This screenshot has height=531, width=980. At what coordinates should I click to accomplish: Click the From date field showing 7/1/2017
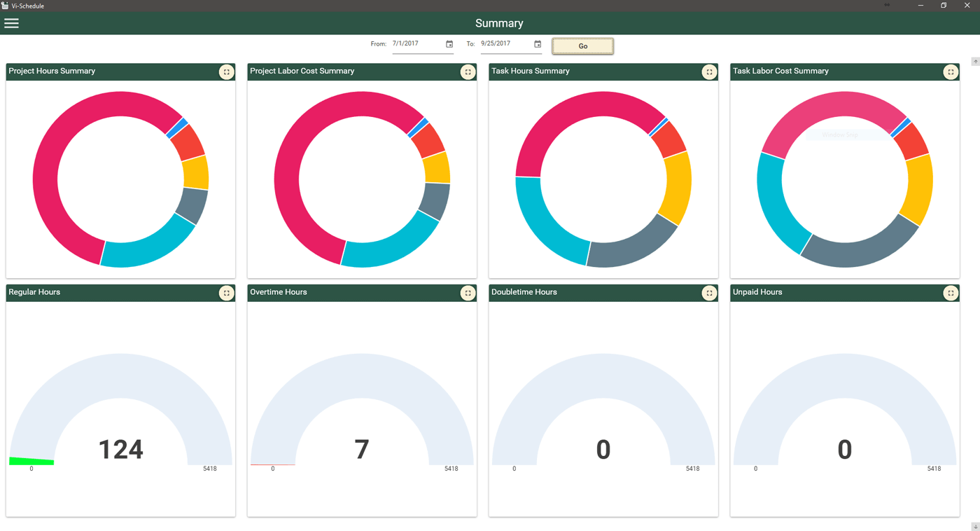416,43
